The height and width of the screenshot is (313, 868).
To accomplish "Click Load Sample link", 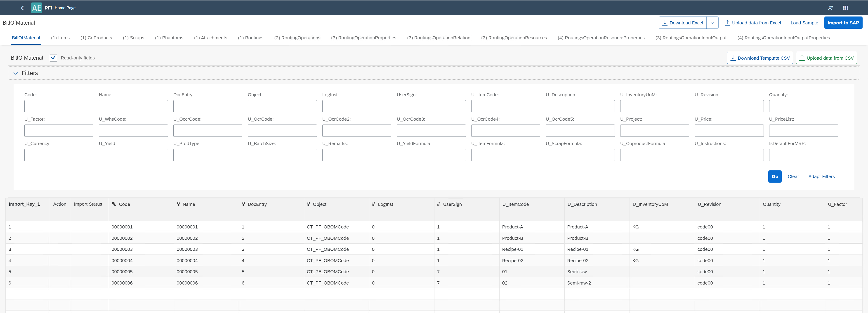I will coord(804,23).
